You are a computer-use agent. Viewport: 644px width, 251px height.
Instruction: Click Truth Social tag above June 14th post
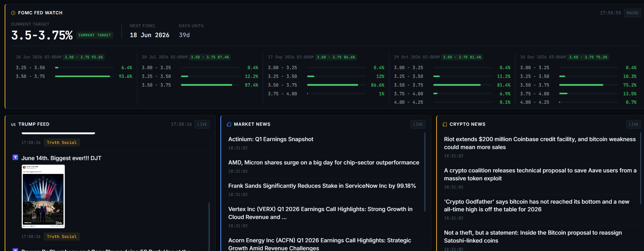coord(62,142)
